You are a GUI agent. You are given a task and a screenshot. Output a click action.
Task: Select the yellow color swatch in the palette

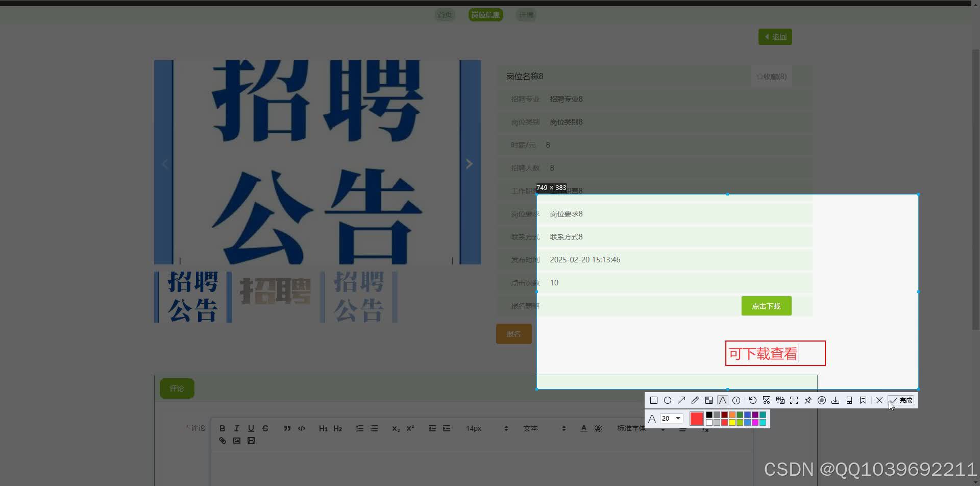pos(732,422)
